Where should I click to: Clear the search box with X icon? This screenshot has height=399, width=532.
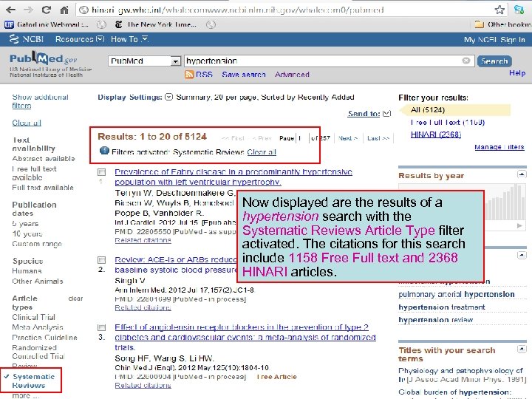pos(466,61)
